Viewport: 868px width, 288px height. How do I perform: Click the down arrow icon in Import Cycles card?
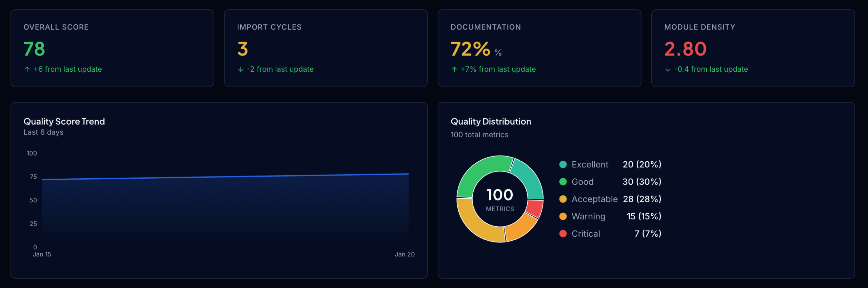tap(241, 69)
